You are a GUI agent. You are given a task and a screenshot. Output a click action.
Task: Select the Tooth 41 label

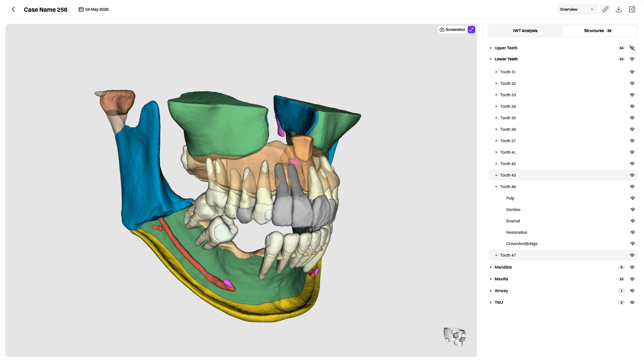(x=508, y=152)
